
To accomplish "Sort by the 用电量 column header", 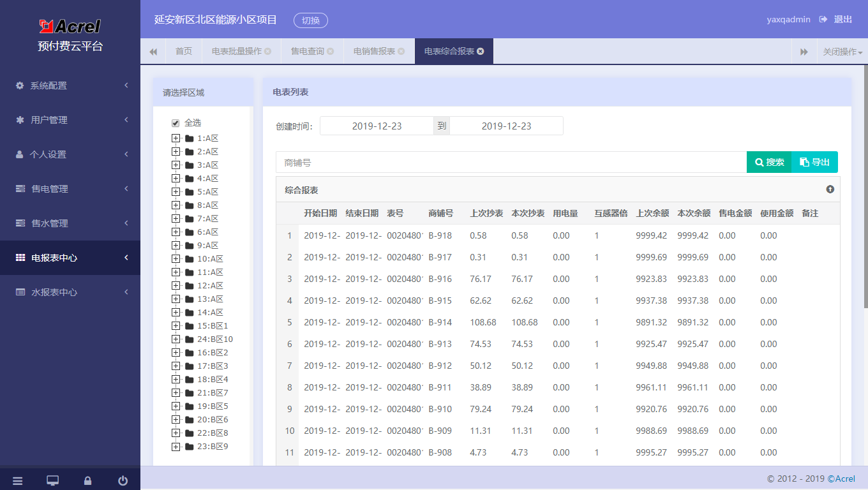I will tap(565, 213).
